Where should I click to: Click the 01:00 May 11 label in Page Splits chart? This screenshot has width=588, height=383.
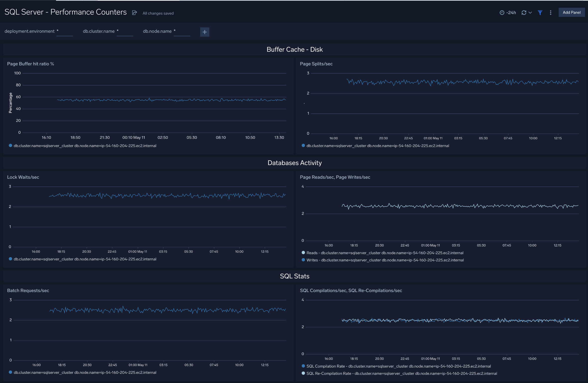click(433, 138)
